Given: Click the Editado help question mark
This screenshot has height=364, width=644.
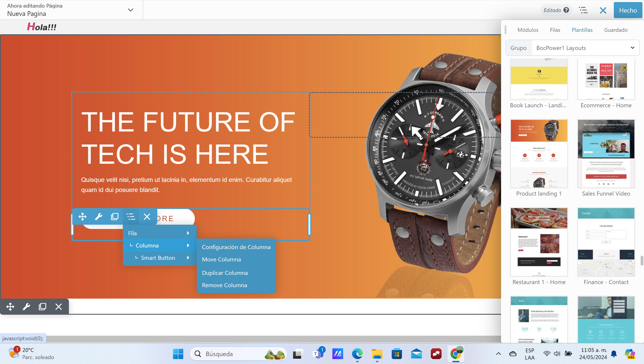Looking at the screenshot, I should (567, 10).
